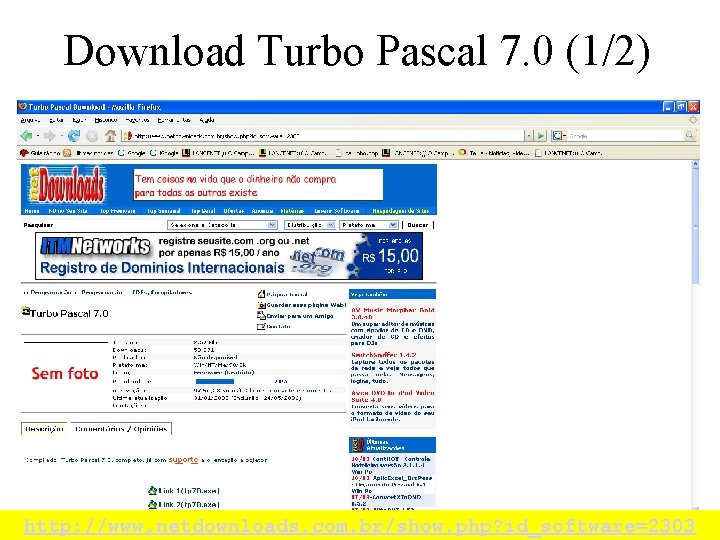Click the icon beside Enviar para um Amigo
This screenshot has width=720, height=540.
pos(261,315)
